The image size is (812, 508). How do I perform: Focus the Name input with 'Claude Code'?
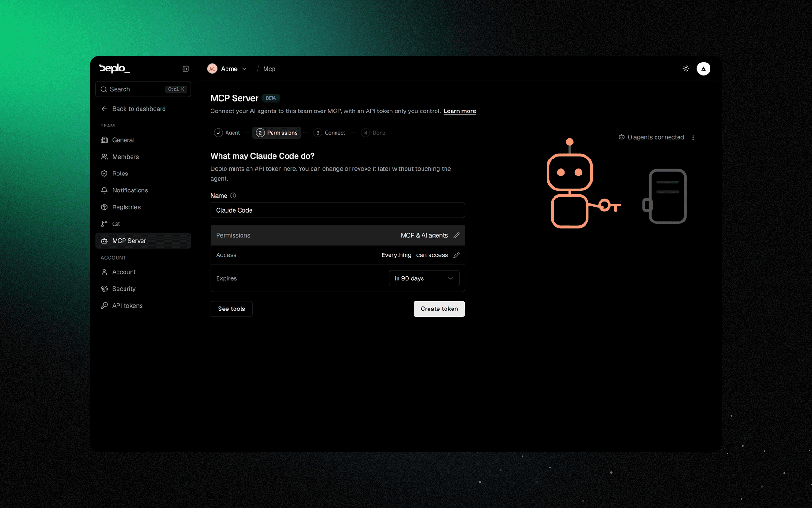coord(337,210)
